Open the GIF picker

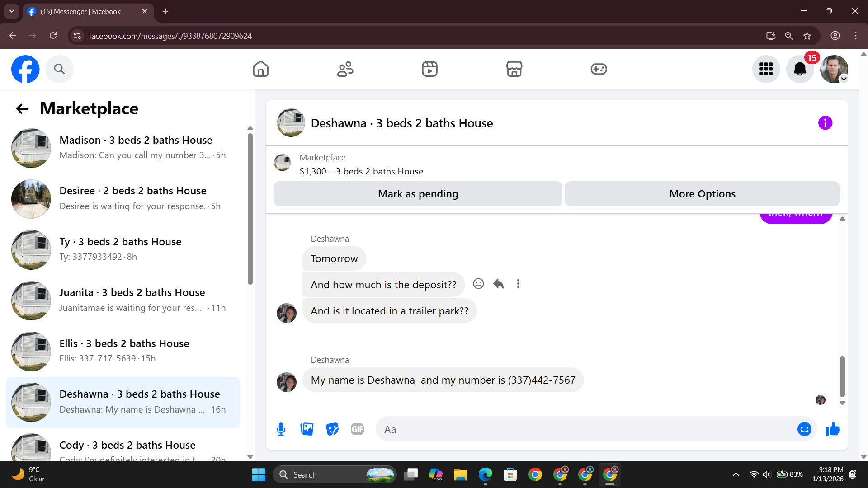point(357,429)
